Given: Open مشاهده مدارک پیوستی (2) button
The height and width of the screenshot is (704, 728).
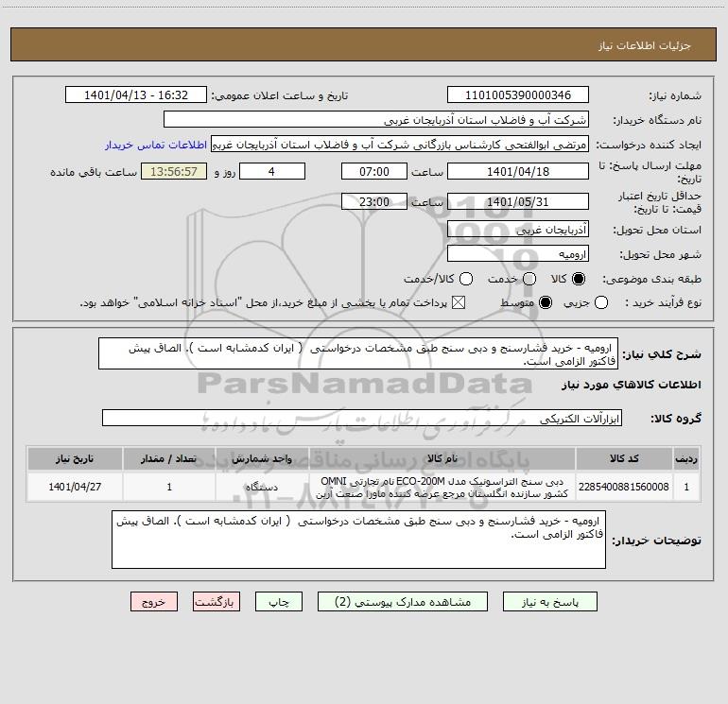Looking at the screenshot, I should (403, 602).
